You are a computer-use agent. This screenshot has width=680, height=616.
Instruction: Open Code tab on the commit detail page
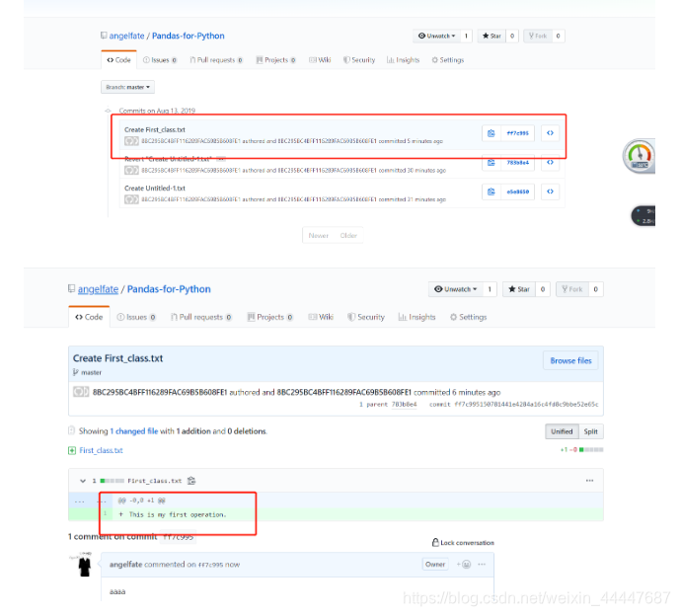click(x=89, y=317)
